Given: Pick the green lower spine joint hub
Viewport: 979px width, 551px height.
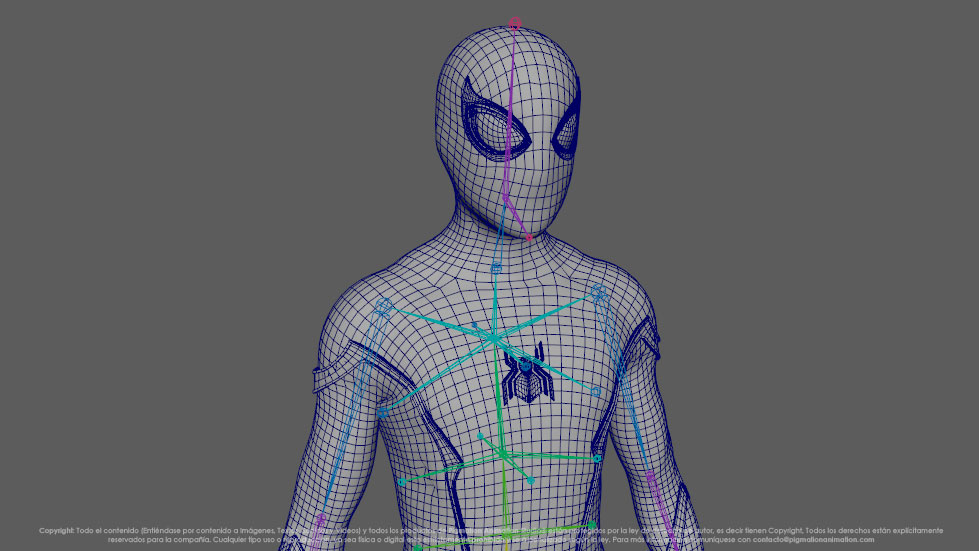Looking at the screenshot, I should (503, 456).
